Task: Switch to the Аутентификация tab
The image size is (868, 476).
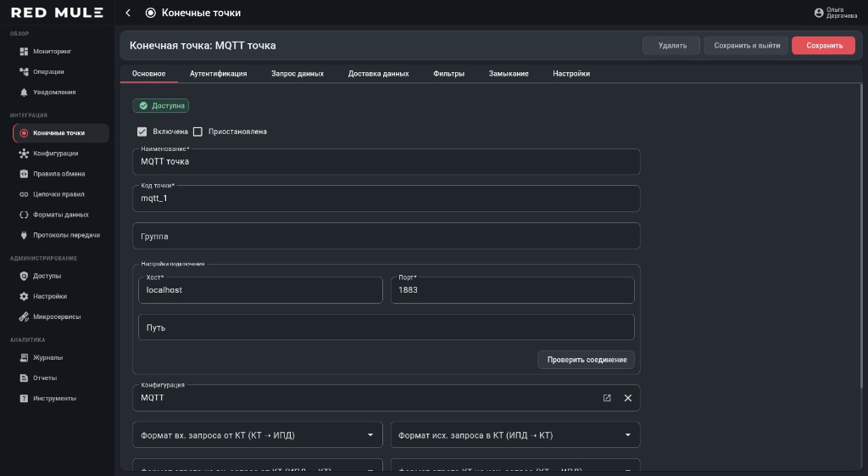Action: [218, 74]
